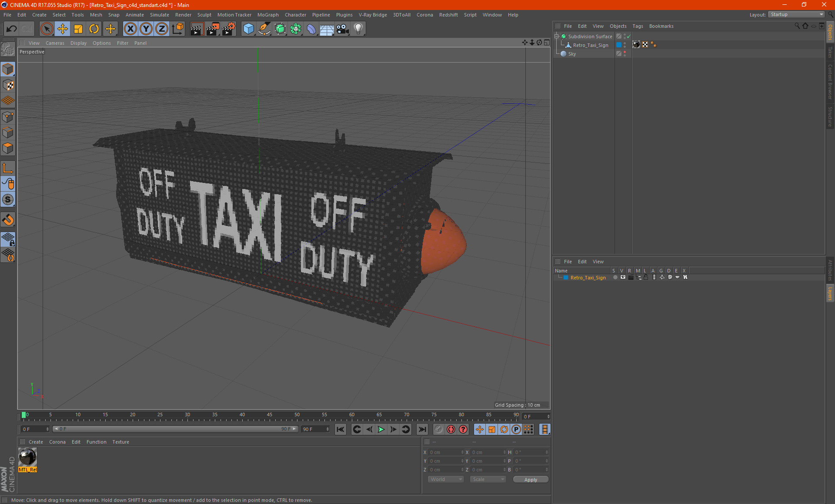Toggle Subdivision Surface enable checkmark
835x504 pixels.
(628, 36)
